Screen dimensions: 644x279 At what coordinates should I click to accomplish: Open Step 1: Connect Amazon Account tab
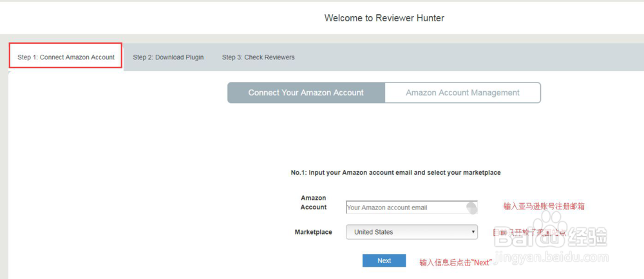66,57
